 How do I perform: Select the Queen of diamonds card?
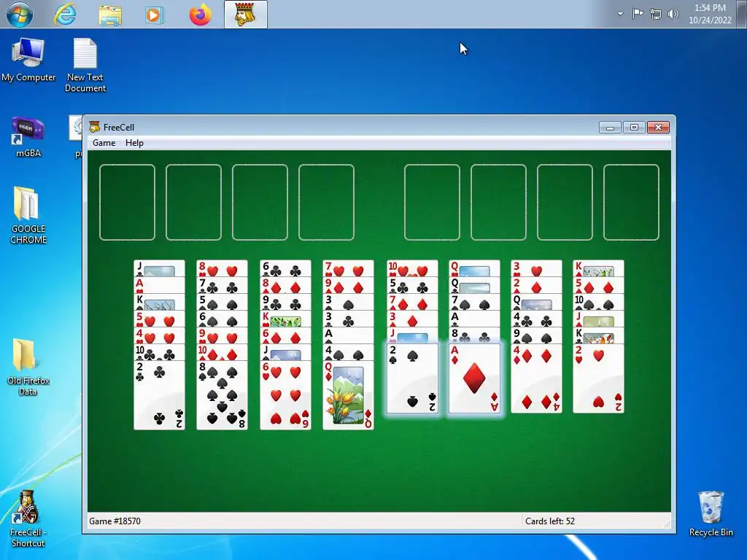click(348, 395)
